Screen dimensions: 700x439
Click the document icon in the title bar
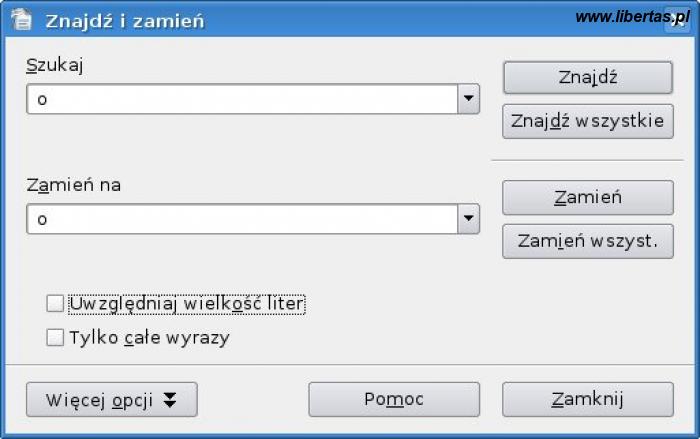point(21,19)
